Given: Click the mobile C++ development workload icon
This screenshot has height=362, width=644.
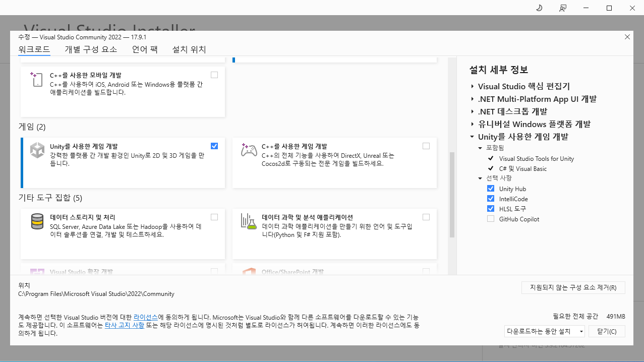Looking at the screenshot, I should pos(37,79).
